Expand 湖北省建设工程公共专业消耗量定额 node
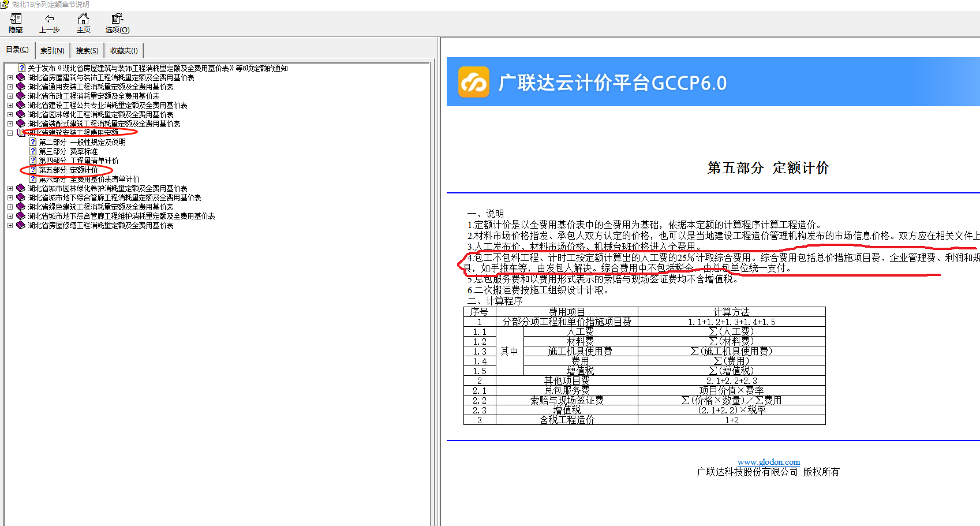This screenshot has height=526, width=980. point(10,105)
